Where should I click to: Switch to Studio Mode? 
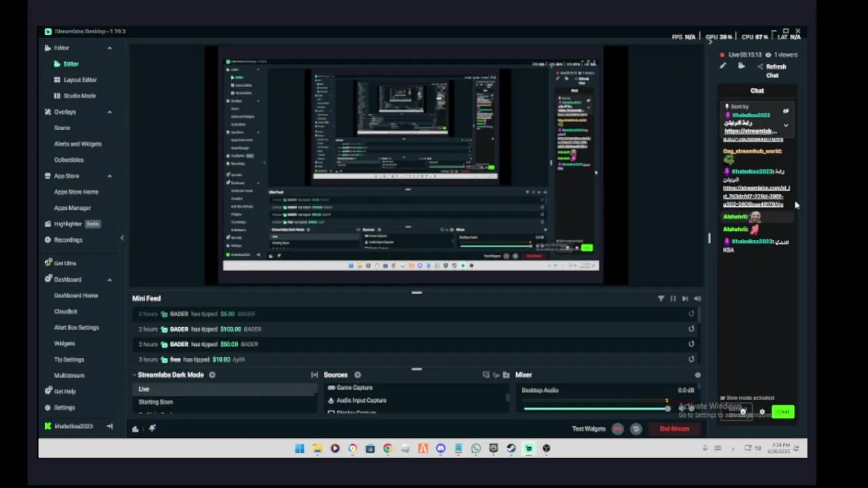pyautogui.click(x=79, y=96)
